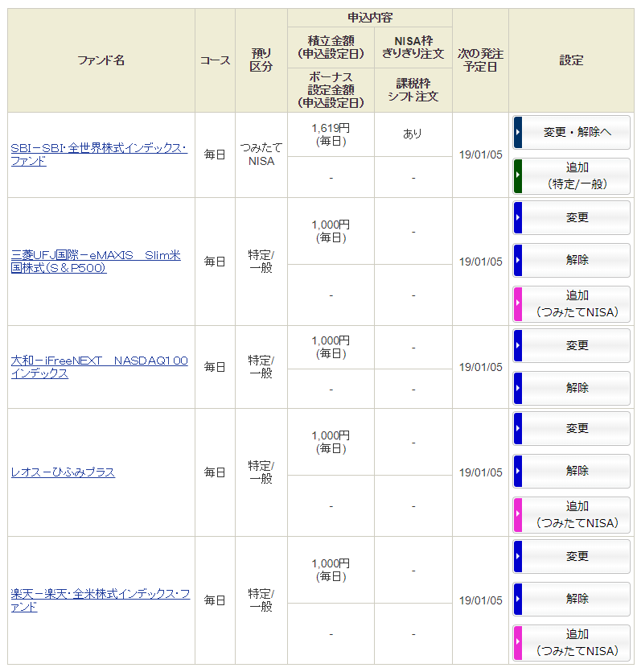The width and height of the screenshot is (637, 672).
Task: Click 追加(つみたてNISA) for ひふみプラス fund
Action: 572,515
